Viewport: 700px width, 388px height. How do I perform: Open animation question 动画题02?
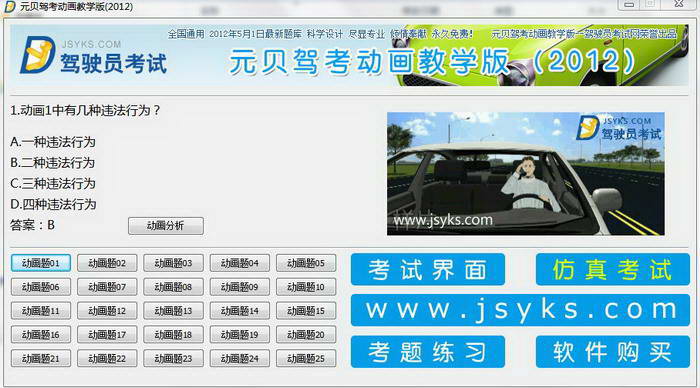[x=107, y=263]
